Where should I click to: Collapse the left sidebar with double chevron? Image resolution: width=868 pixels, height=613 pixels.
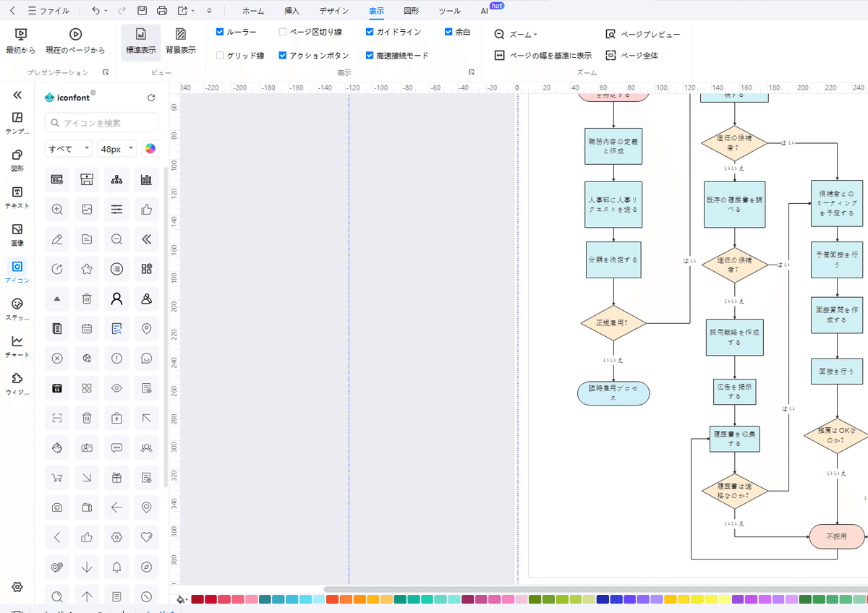pos(17,95)
